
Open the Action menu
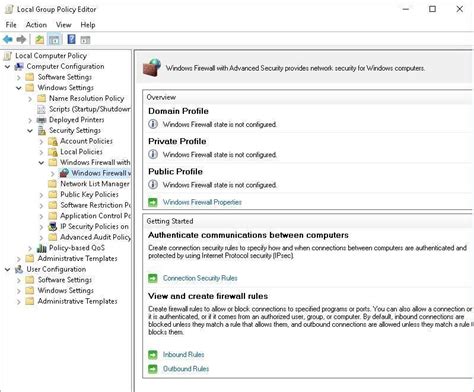pos(36,25)
